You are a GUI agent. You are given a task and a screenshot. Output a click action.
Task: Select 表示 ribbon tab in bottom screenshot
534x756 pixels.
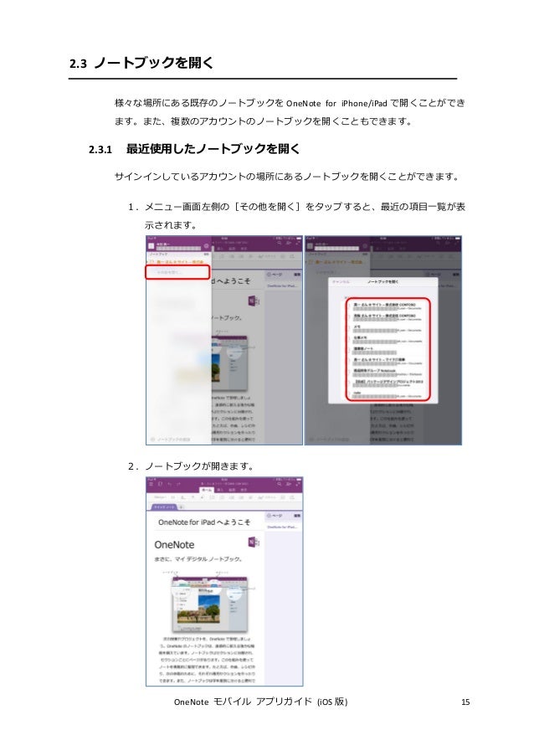(x=244, y=490)
